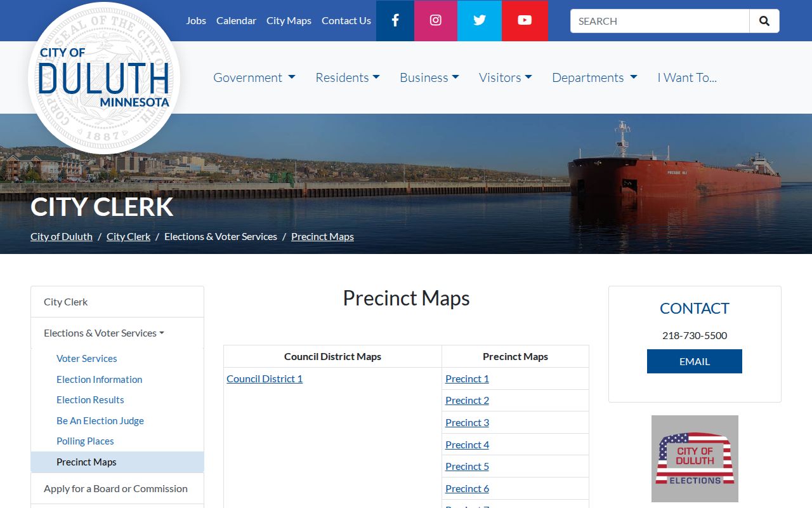Open the I Want To... menu

(687, 77)
